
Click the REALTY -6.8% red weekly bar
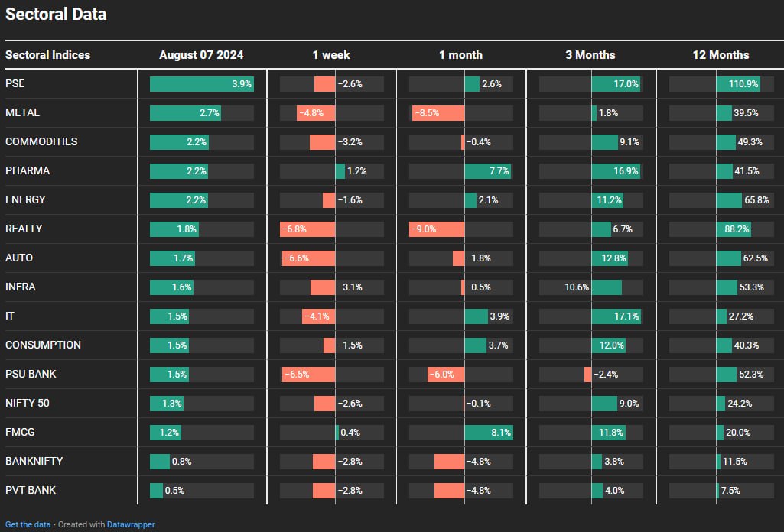click(x=307, y=229)
